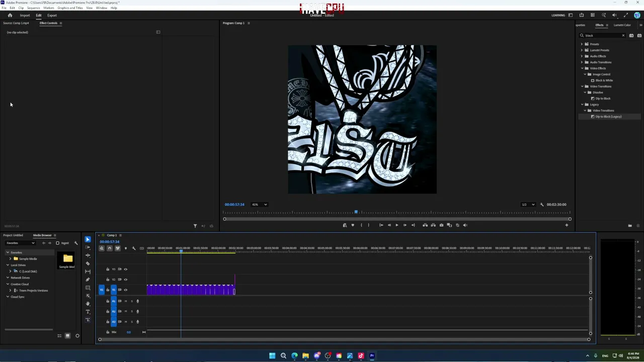
Task: Click the Extract button in Program Monitor
Action: point(433,225)
